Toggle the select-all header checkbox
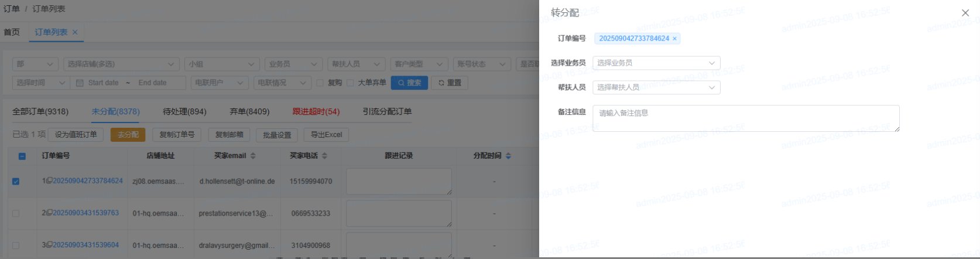 pyautogui.click(x=22, y=156)
